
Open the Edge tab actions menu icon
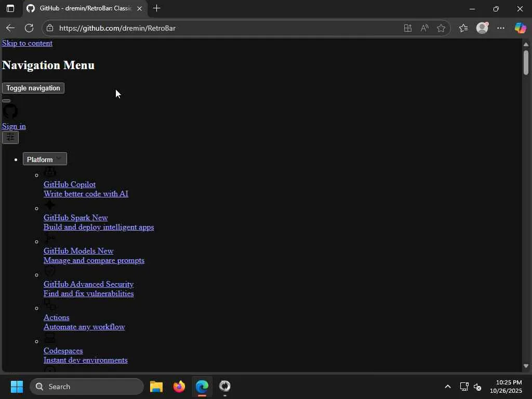pos(10,8)
